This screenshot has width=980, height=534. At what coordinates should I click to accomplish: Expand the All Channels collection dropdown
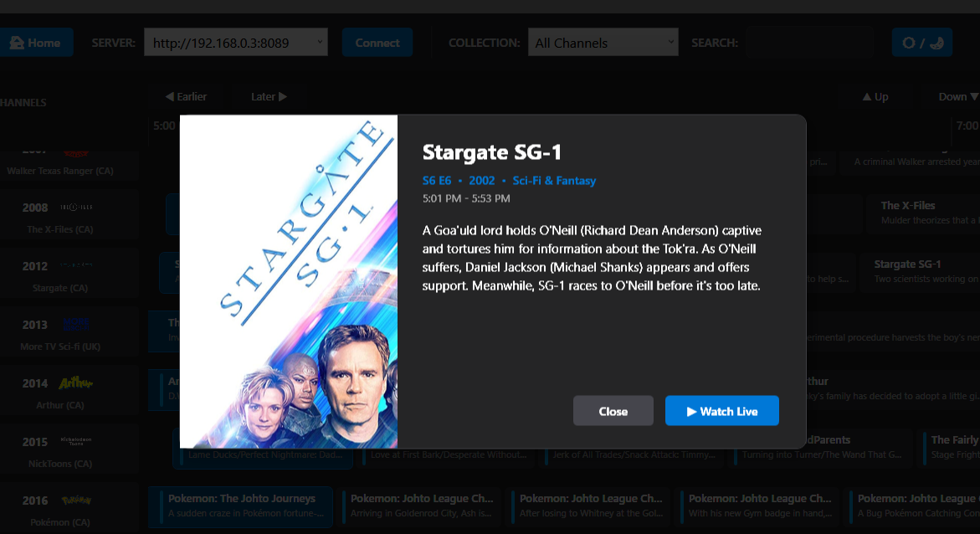coord(603,43)
